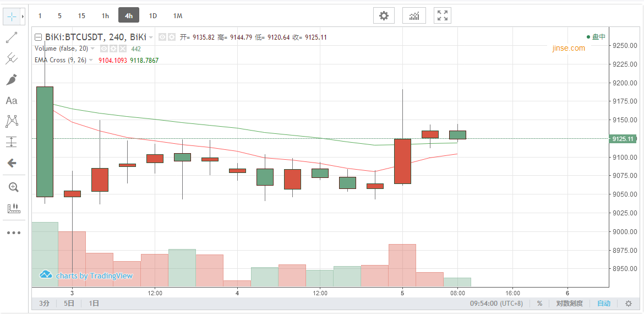Toggle fullscreen chart mode
Viewport: 644px width, 314px height.
point(443,15)
